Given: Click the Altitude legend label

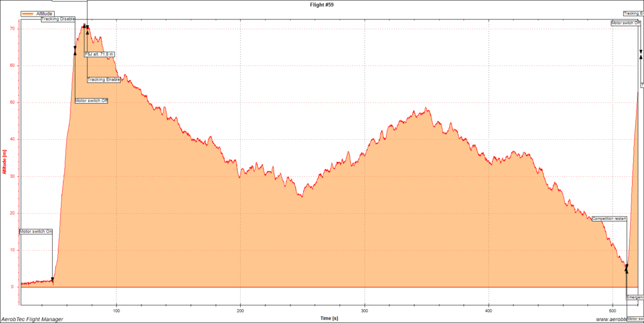Looking at the screenshot, I should [45, 13].
